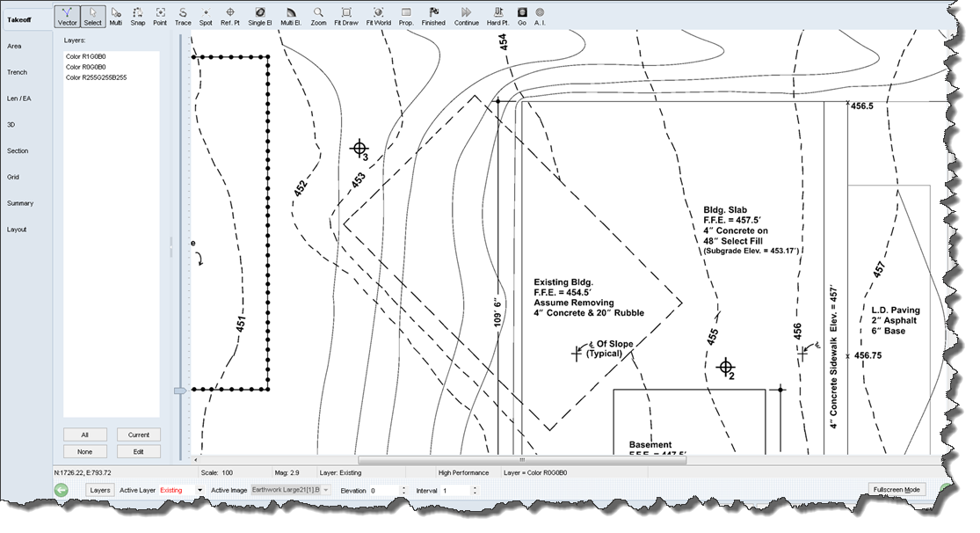Open the Grid tab
Image resolution: width=980 pixels, height=533 pixels.
click(x=13, y=178)
